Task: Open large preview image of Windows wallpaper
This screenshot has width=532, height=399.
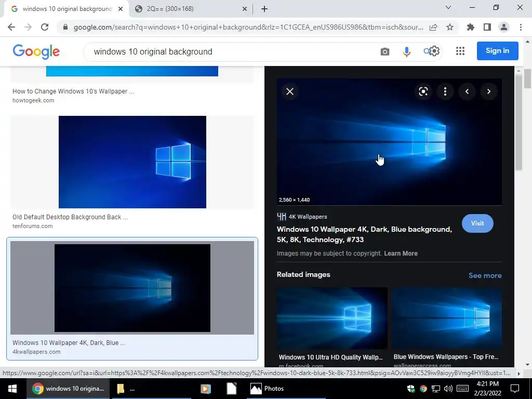Action: coord(389,142)
